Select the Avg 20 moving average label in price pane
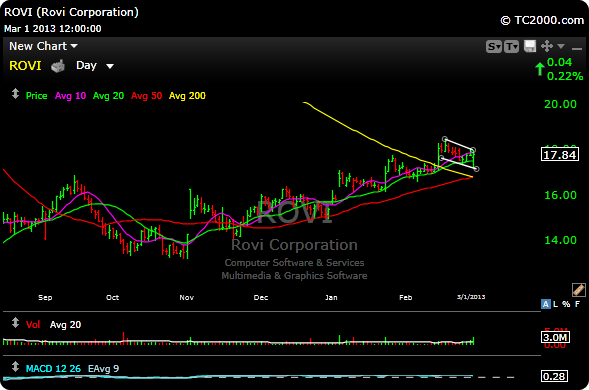 (108, 96)
